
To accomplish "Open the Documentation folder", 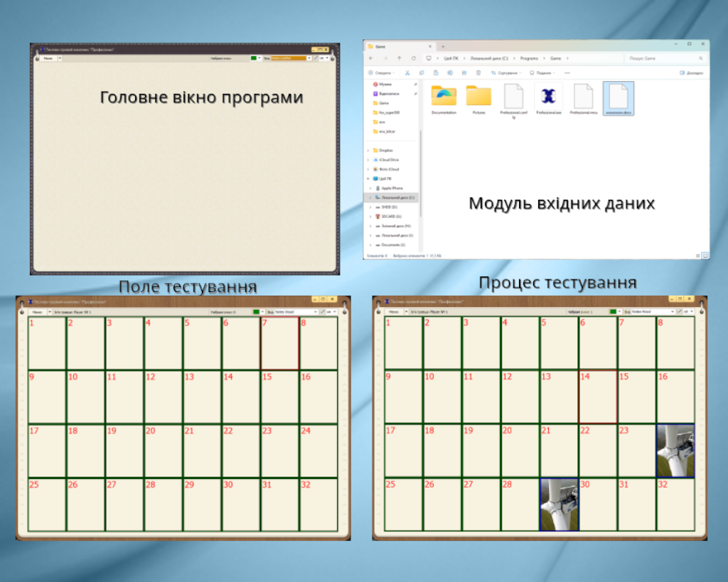I will [444, 99].
